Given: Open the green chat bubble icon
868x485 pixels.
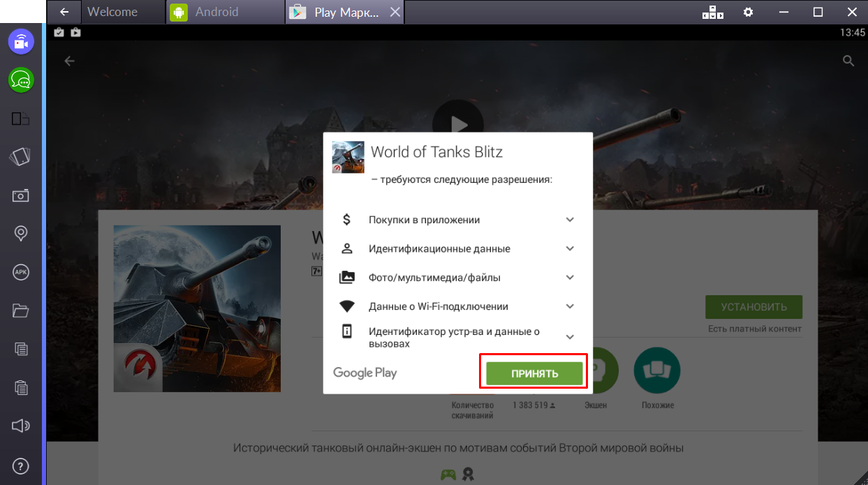Looking at the screenshot, I should (21, 80).
